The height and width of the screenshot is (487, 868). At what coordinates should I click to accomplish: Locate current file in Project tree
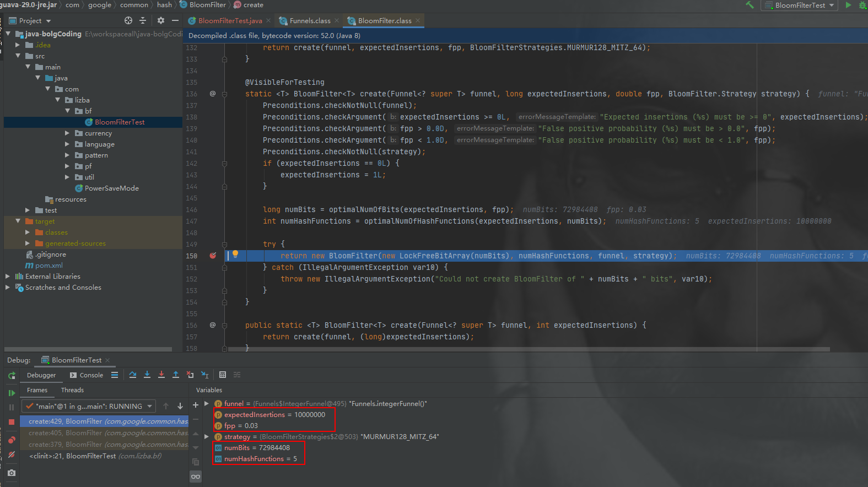(x=128, y=20)
